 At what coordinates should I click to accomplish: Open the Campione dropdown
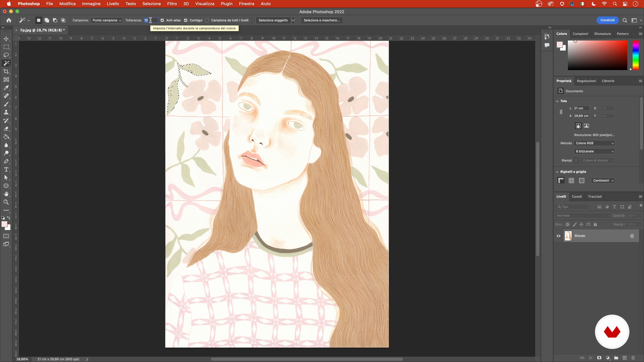pos(106,20)
